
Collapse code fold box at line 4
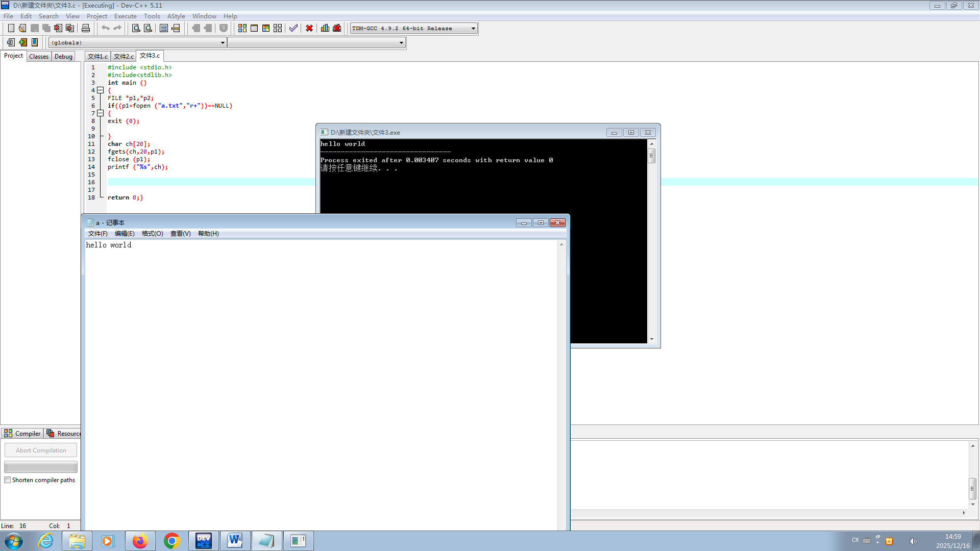101,90
